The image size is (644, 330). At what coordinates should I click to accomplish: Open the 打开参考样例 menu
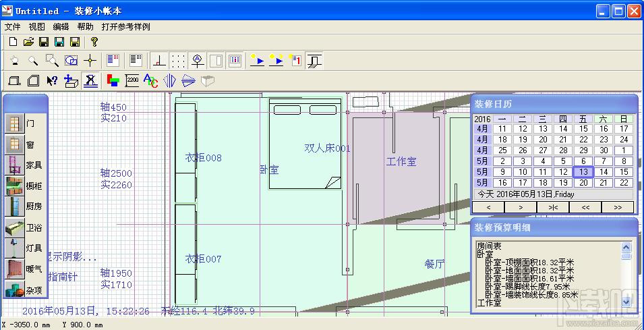click(125, 27)
